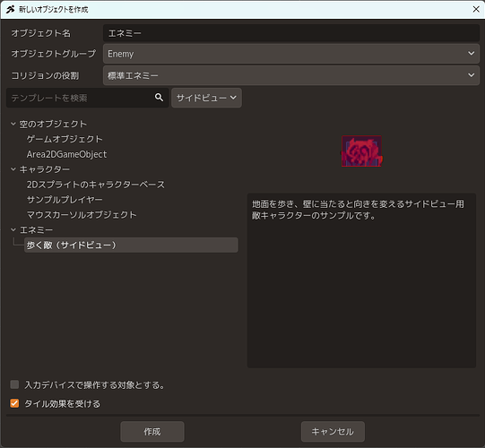Select the ゲームオブジェクト template

[x=65, y=139]
